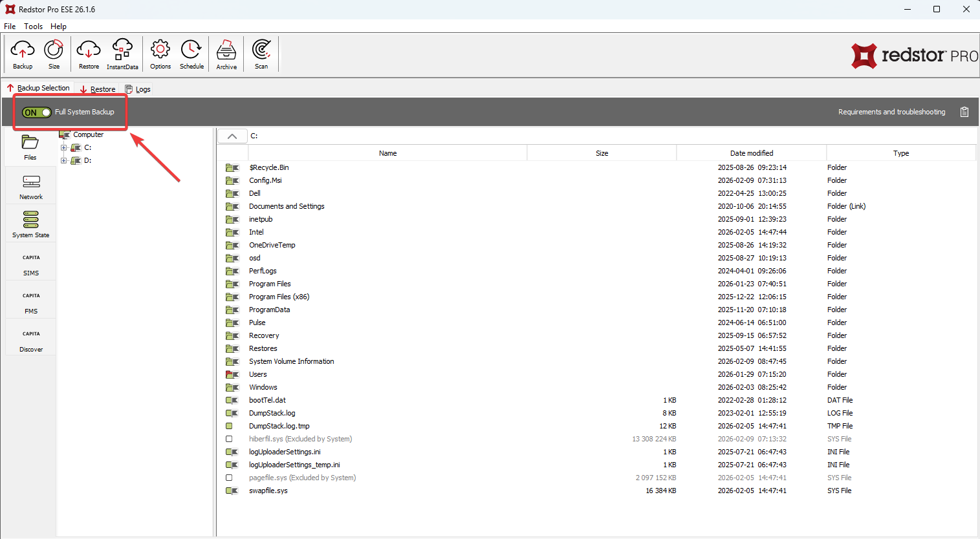Viewport: 980px width, 539px height.
Task: Select the Network sidebar icon
Action: 30,187
